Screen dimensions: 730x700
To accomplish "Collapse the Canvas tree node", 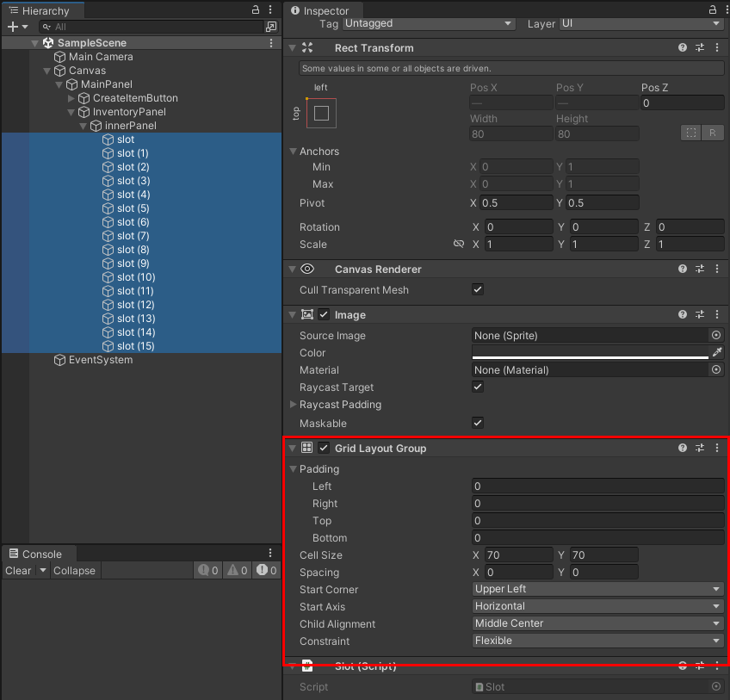I will (46, 71).
